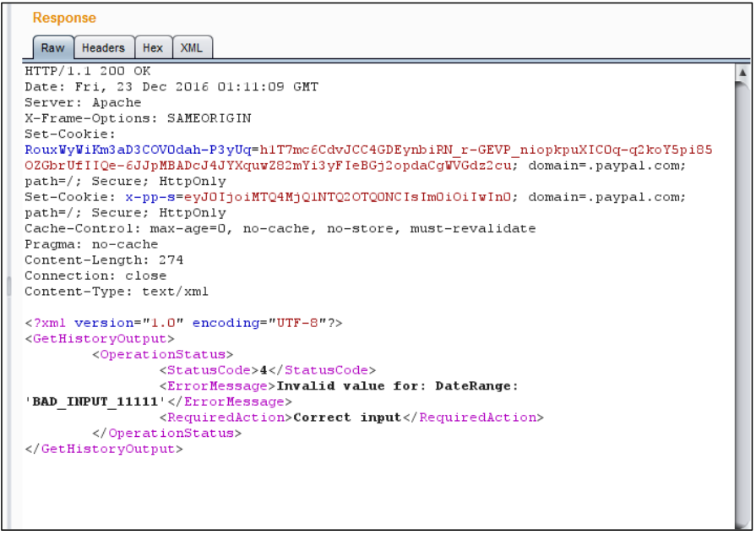Click the RouxWyWiKm3aD3COVOdah-P3yUq cookie name
Screen dimensions: 756x535
[x=139, y=150]
